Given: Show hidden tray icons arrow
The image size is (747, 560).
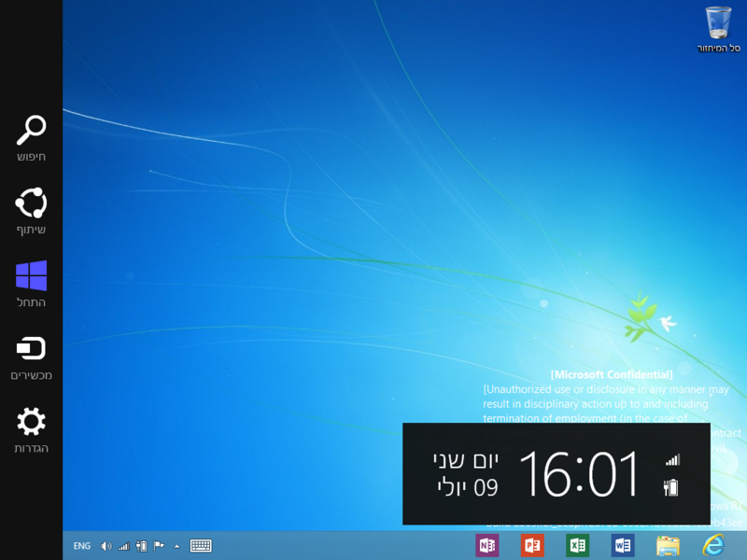Looking at the screenshot, I should pyautogui.click(x=176, y=546).
